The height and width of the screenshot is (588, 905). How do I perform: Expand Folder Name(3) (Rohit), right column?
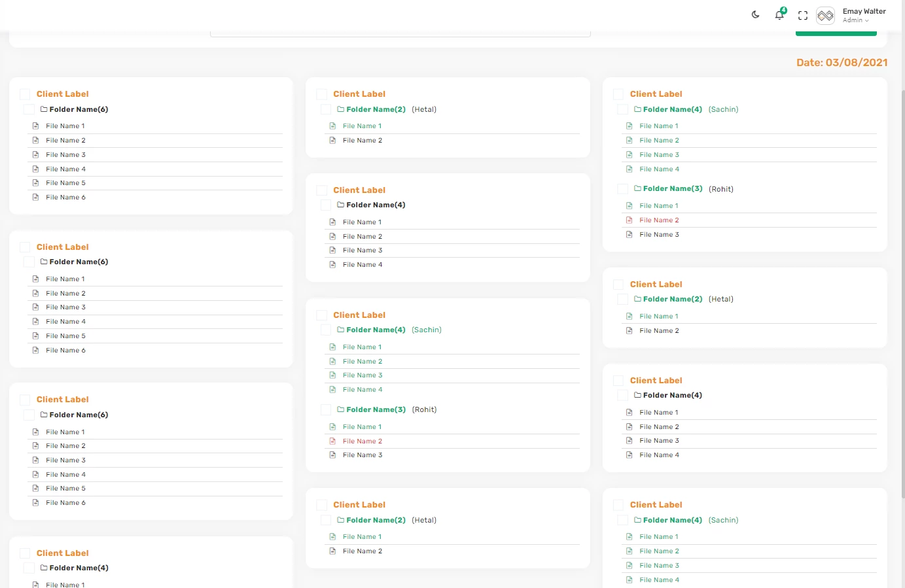click(x=673, y=188)
